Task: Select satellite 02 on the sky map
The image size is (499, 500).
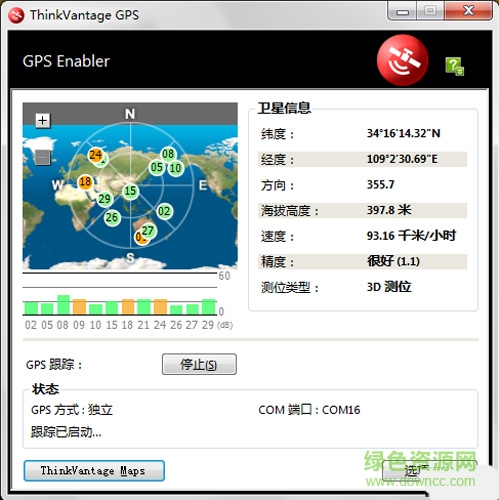Action: [164, 211]
